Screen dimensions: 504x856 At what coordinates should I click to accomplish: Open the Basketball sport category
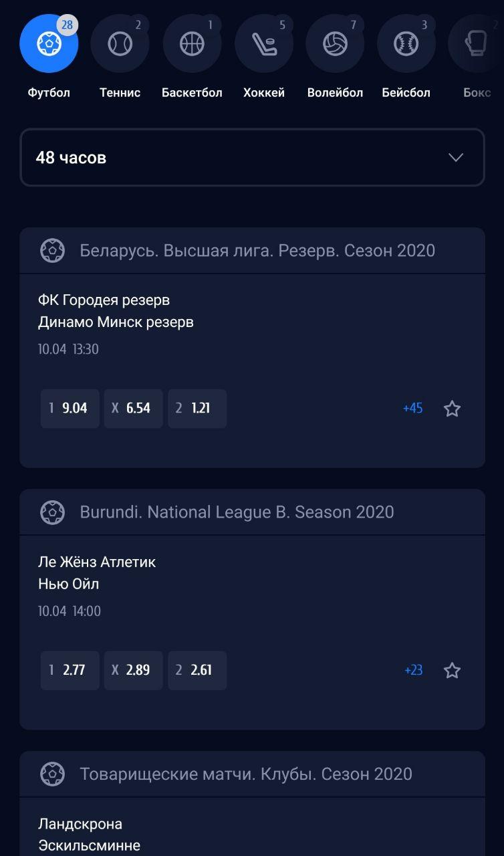tap(192, 44)
